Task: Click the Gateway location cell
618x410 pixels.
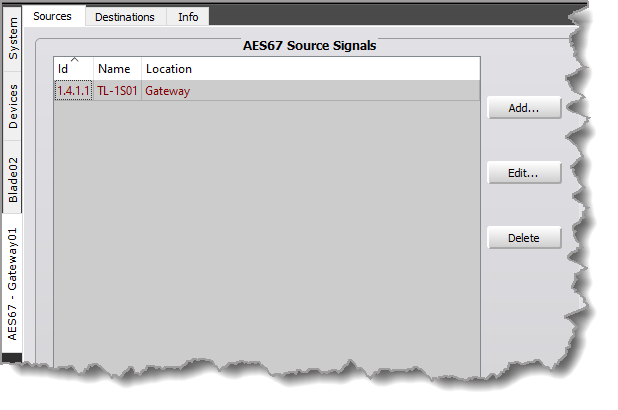Action: pyautogui.click(x=167, y=91)
